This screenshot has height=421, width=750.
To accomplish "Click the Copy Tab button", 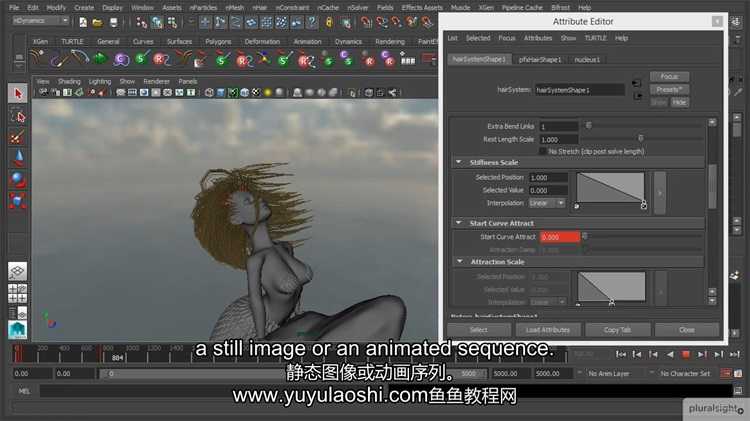I will point(618,330).
